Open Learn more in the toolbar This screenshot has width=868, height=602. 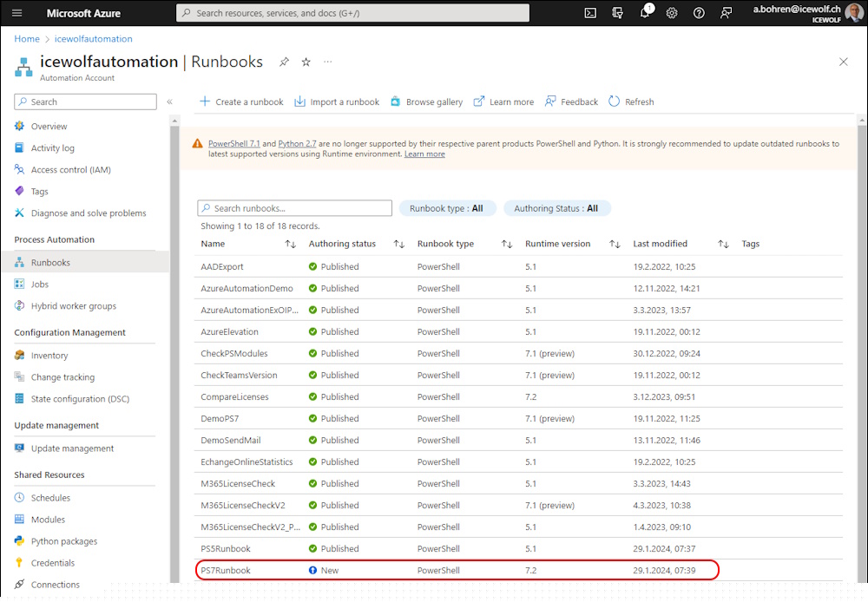click(x=503, y=101)
